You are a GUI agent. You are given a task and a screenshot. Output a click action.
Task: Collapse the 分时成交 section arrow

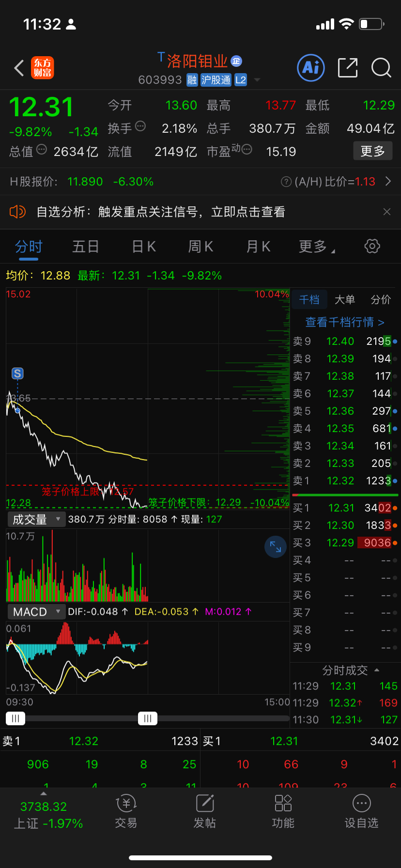pos(377,670)
